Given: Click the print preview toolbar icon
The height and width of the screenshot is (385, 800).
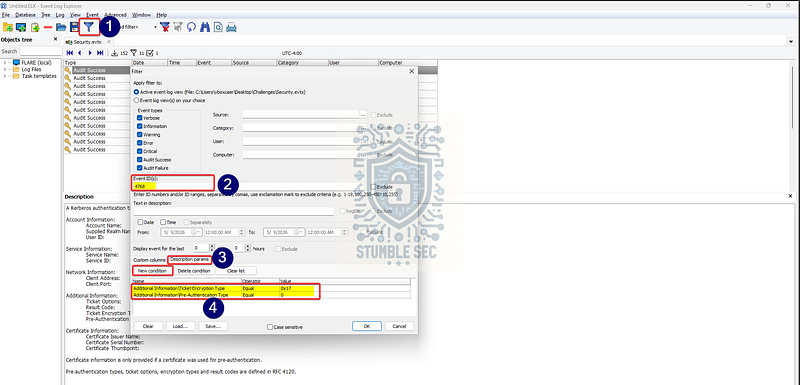Looking at the screenshot, I should pyautogui.click(x=218, y=27).
